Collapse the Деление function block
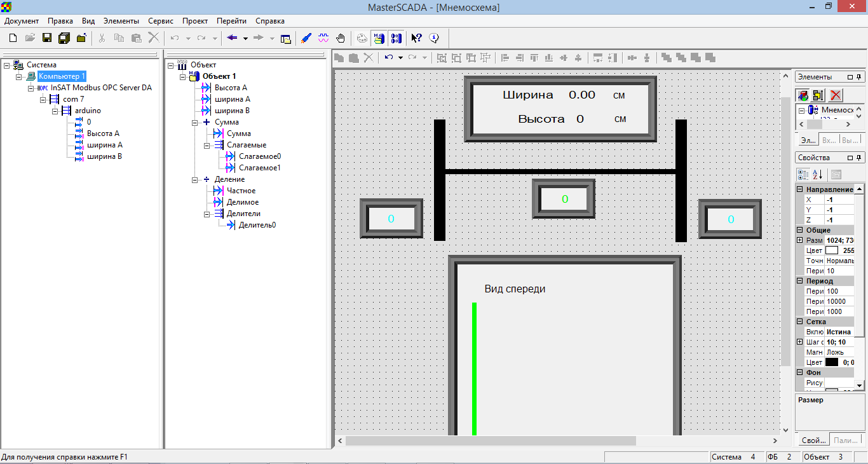868x464 pixels. coord(195,179)
